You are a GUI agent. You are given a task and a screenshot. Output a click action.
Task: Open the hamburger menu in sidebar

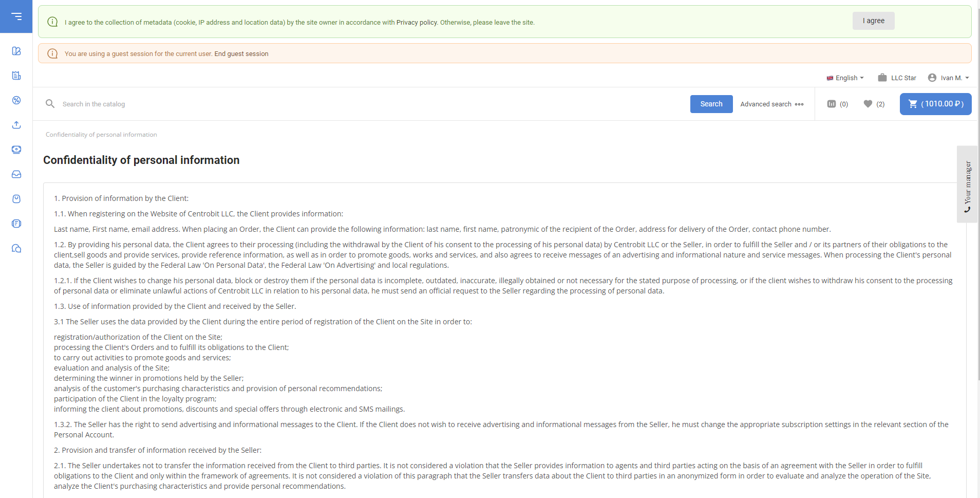[16, 16]
